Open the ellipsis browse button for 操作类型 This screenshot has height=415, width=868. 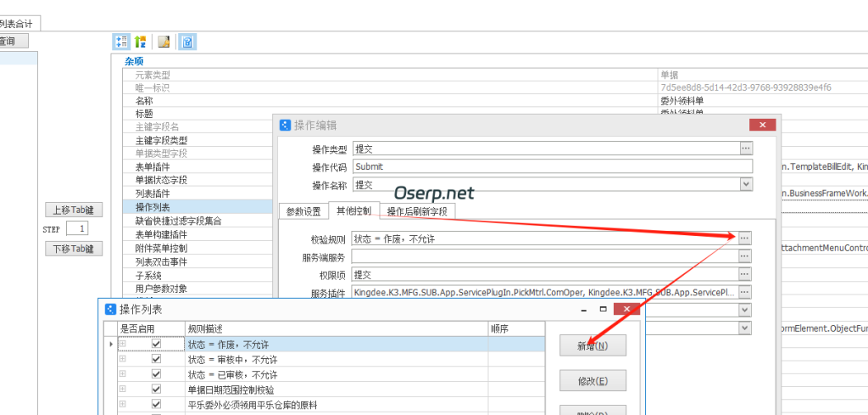(x=745, y=149)
